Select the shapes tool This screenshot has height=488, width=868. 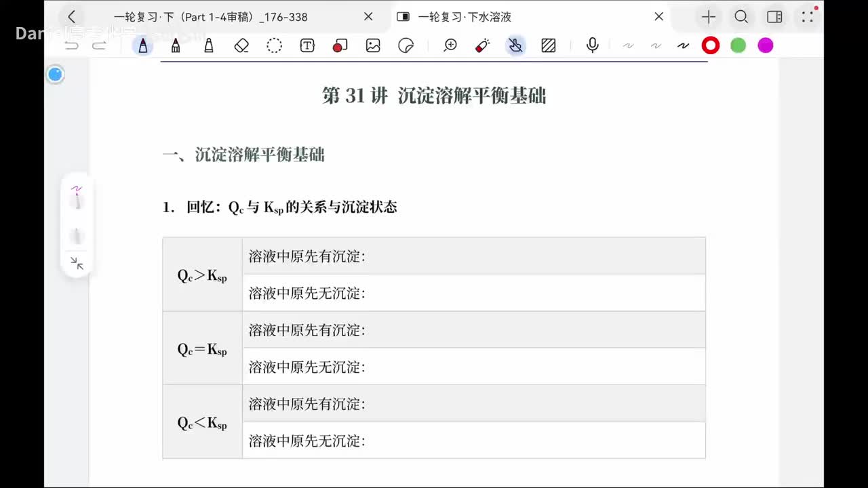pyautogui.click(x=340, y=45)
